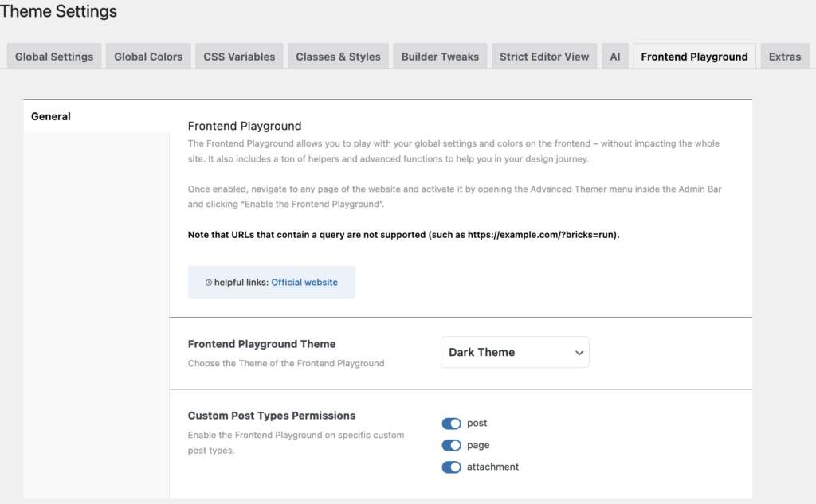
Task: Go to the CSS Variables tab
Action: click(239, 57)
